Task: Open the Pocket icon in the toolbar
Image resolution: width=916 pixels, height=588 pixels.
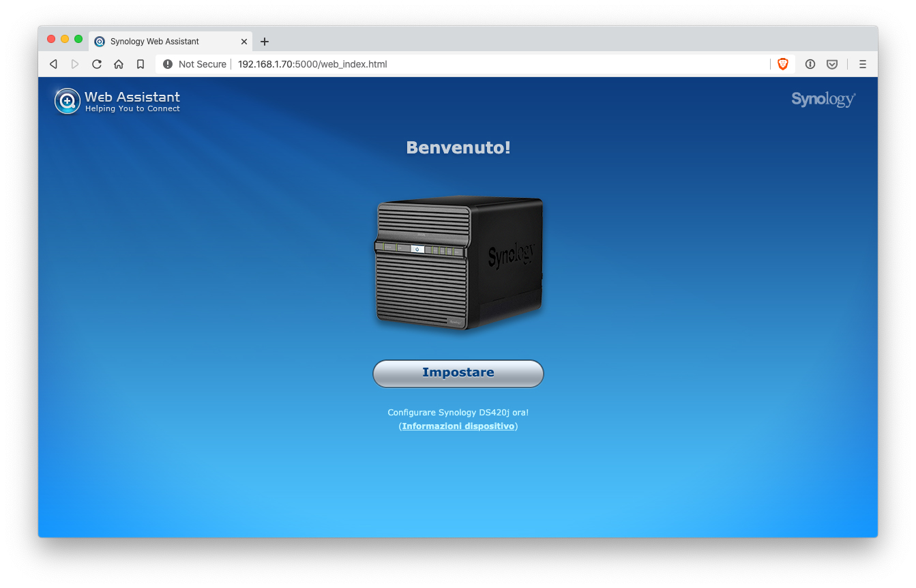Action: (x=832, y=64)
